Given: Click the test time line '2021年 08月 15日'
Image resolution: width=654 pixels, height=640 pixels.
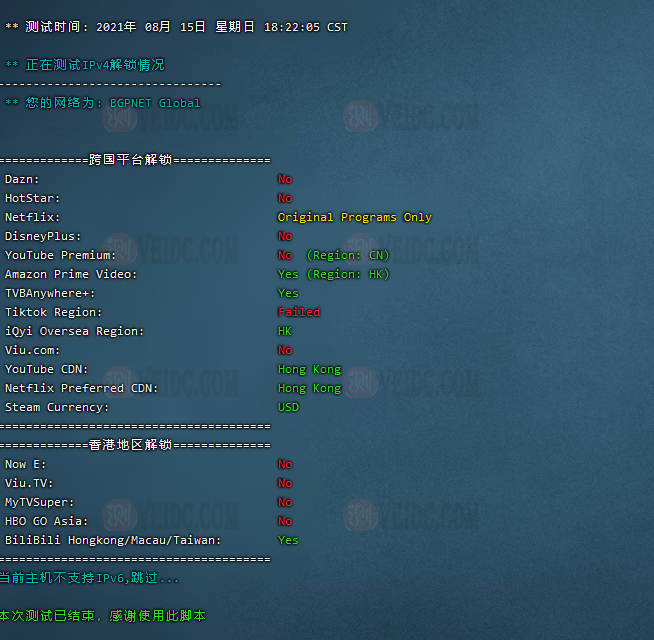Looking at the screenshot, I should pos(151,27).
